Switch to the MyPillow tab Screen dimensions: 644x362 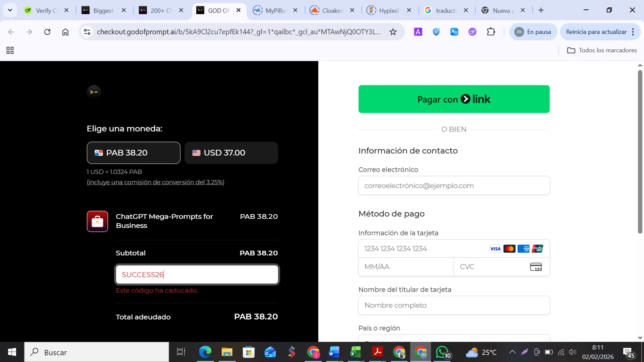[x=276, y=10]
